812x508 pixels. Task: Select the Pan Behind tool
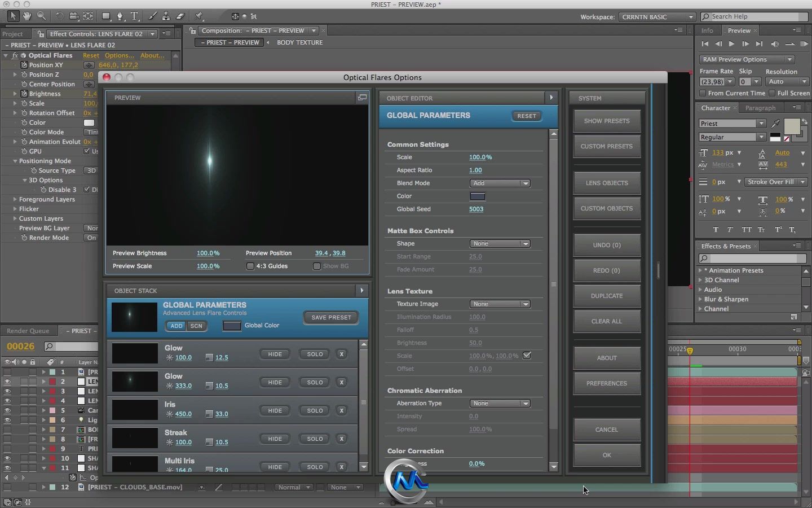pyautogui.click(x=89, y=16)
